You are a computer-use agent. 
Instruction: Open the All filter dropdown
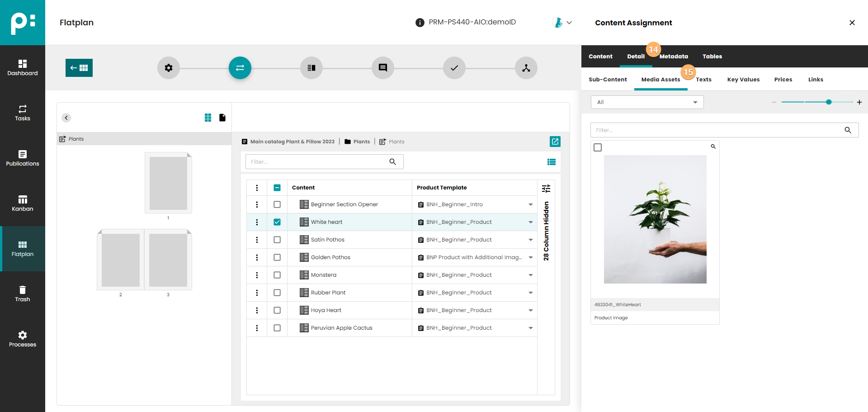click(x=647, y=102)
